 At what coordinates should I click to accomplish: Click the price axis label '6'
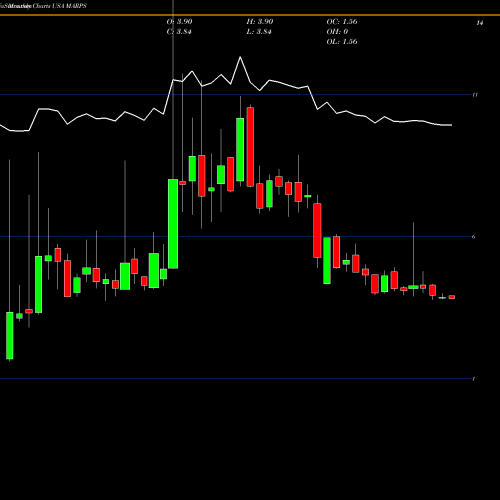474,237
